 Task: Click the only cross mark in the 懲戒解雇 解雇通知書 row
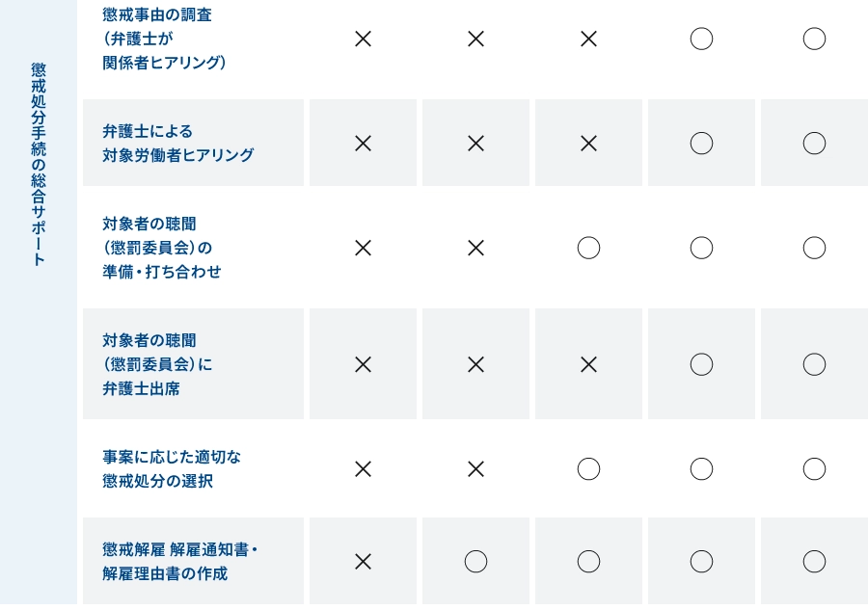pos(363,562)
